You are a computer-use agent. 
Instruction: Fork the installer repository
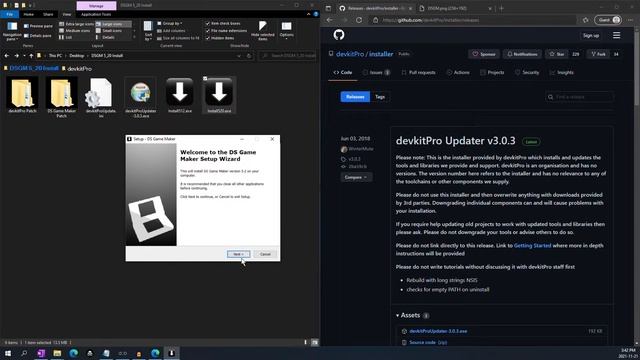click(599, 54)
